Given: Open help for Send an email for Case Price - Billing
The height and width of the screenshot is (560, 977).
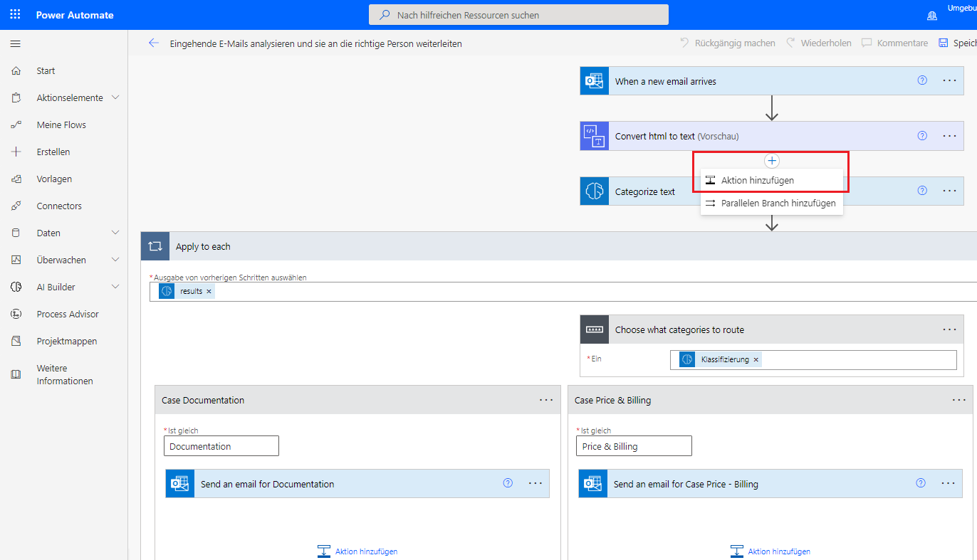Looking at the screenshot, I should pos(921,482).
